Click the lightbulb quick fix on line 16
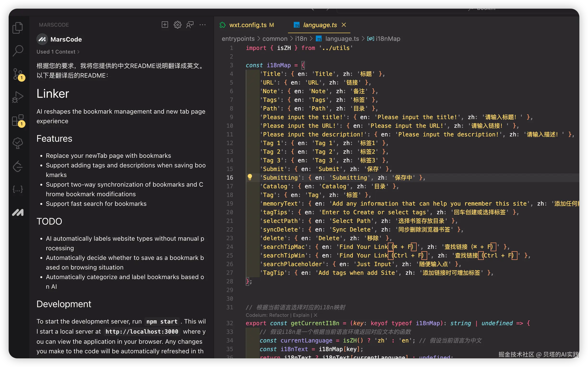The width and height of the screenshot is (588, 367). coord(250,177)
